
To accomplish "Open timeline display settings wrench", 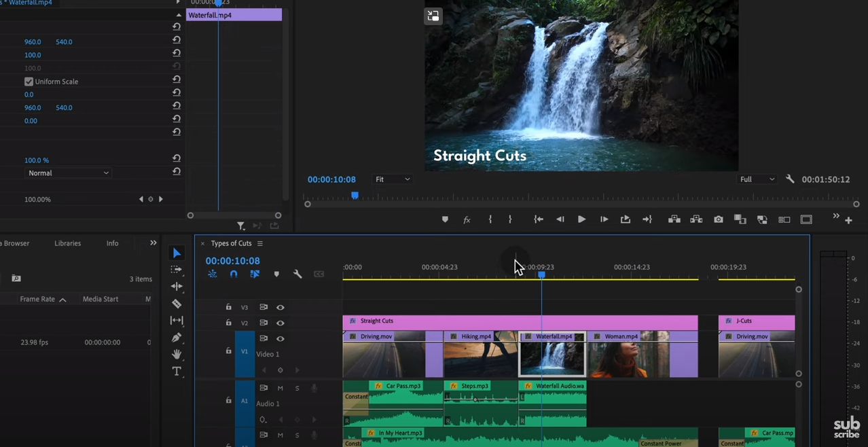I will 297,274.
